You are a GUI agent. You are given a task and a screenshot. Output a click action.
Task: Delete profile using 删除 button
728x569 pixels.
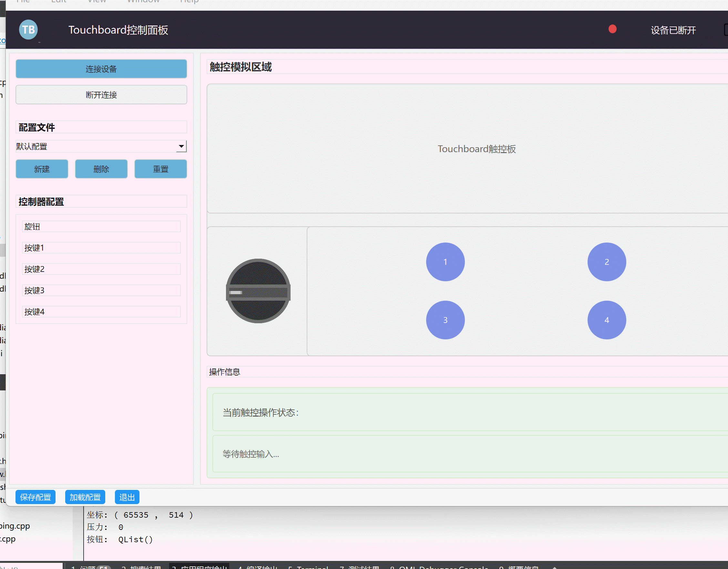tap(101, 169)
